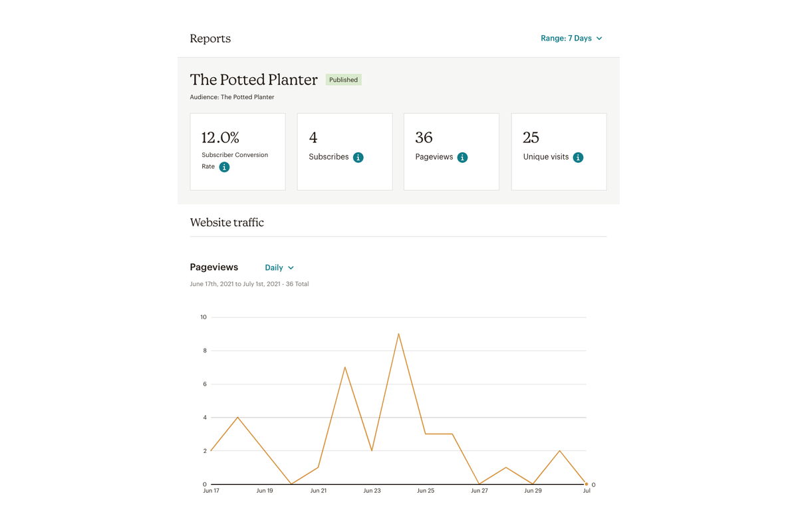798x532 pixels.
Task: Click the 8 value on y-axis
Action: tap(205, 350)
